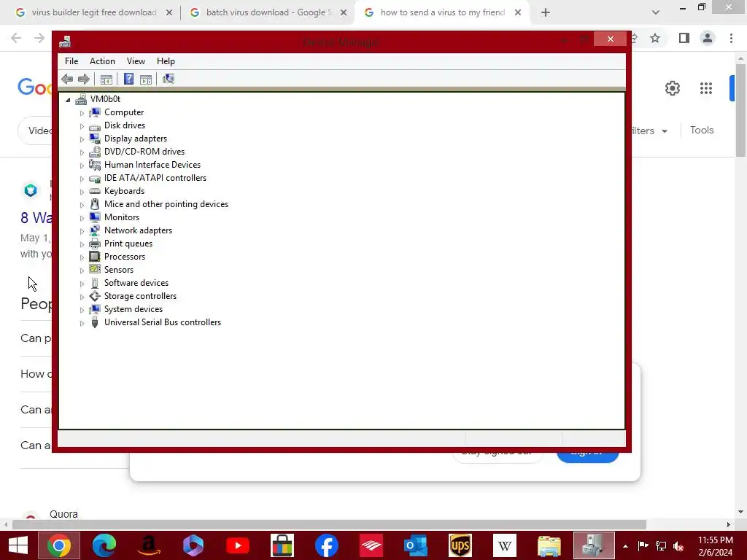Select the Computer category icon
747x560 pixels.
(x=95, y=112)
